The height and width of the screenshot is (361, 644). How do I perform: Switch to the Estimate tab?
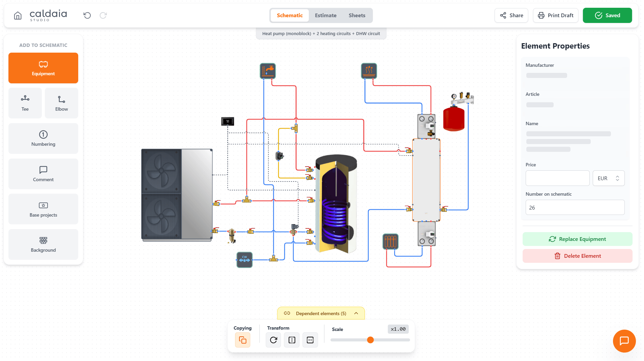coord(326,16)
